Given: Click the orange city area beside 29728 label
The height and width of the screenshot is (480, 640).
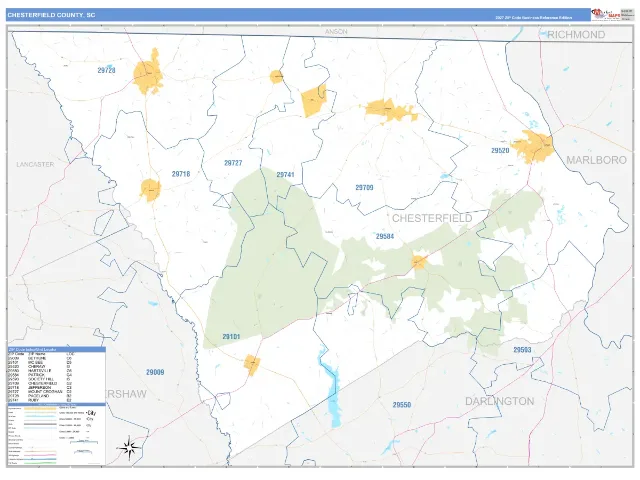Looking at the screenshot, I should (148, 73).
